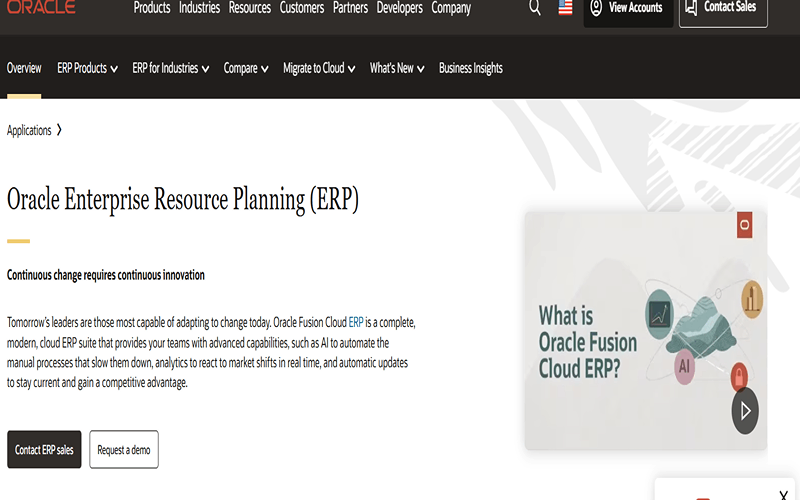Click the breadcrumb arrow next to Applications
The image size is (800, 500).
tap(59, 130)
